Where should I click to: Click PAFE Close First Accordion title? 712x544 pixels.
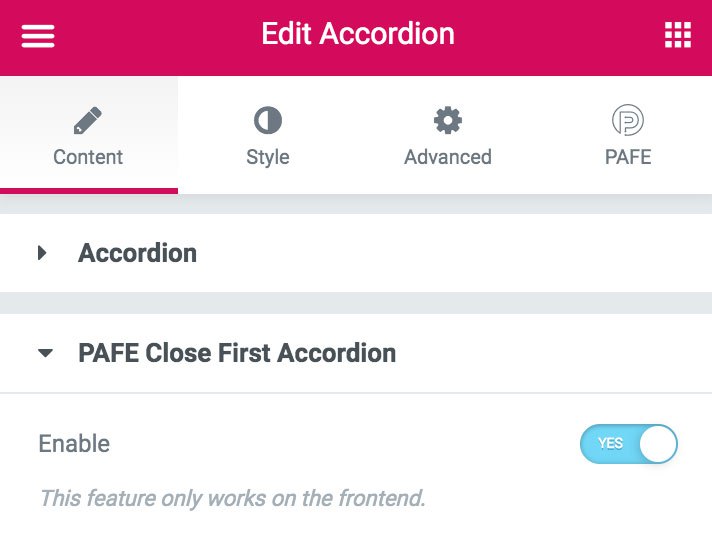tap(237, 353)
